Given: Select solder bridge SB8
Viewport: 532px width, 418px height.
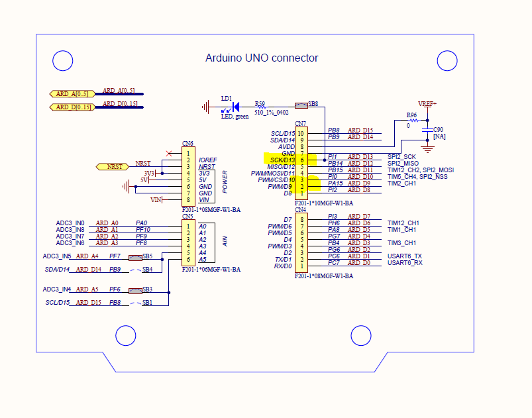Looking at the screenshot, I should click(301, 106).
